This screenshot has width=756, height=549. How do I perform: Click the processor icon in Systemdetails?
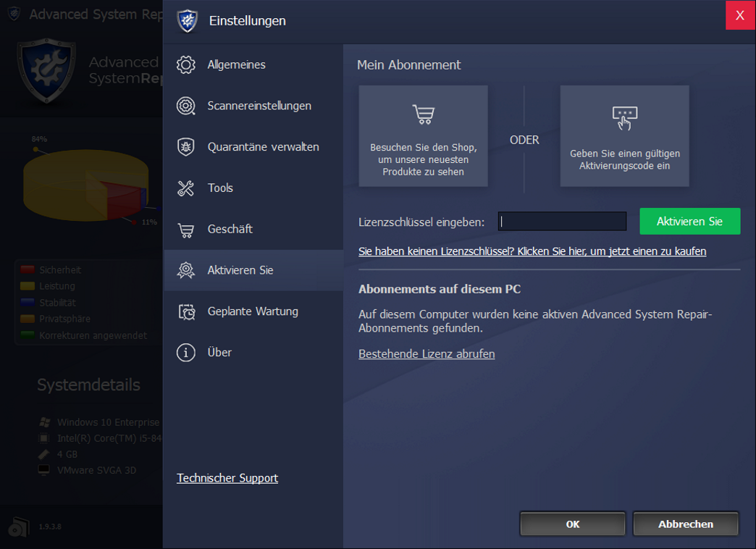pyautogui.click(x=44, y=438)
